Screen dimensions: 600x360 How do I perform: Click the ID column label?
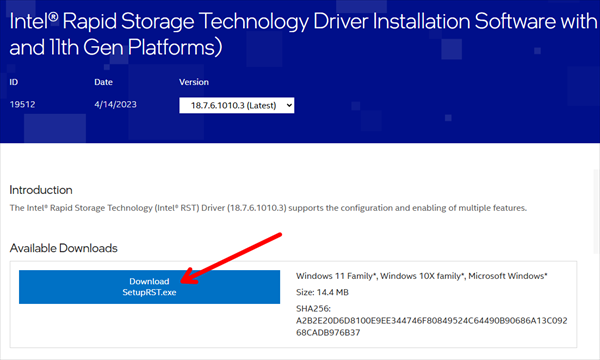click(x=14, y=82)
